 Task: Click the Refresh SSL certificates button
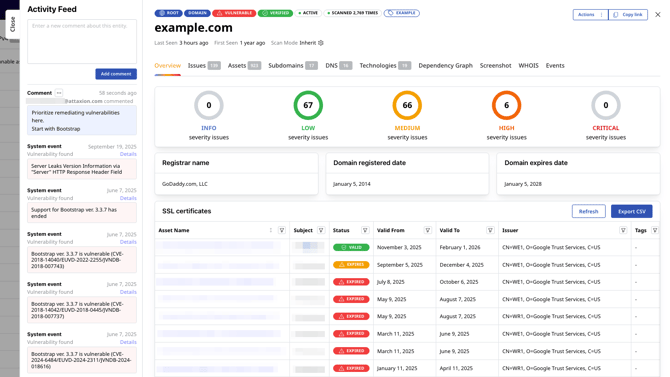[588, 211]
